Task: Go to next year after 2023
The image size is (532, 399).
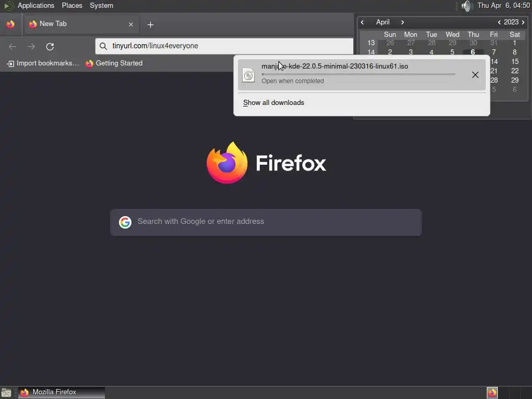Action: (x=523, y=22)
